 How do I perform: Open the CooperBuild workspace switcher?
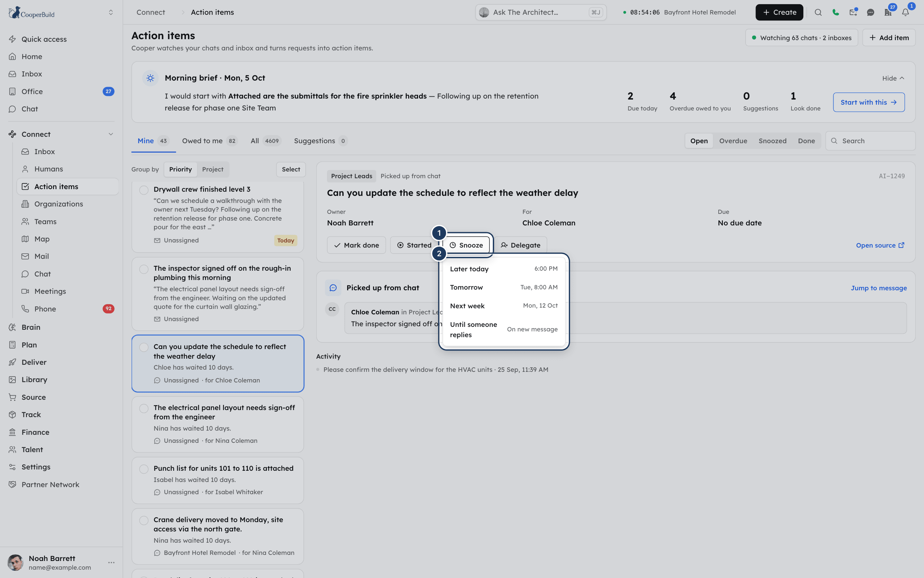[x=111, y=12]
